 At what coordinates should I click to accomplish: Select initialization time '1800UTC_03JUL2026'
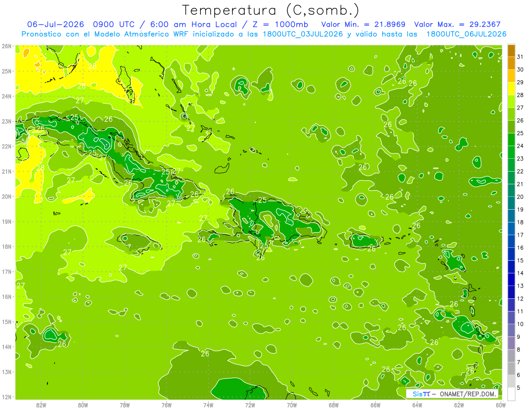click(302, 34)
